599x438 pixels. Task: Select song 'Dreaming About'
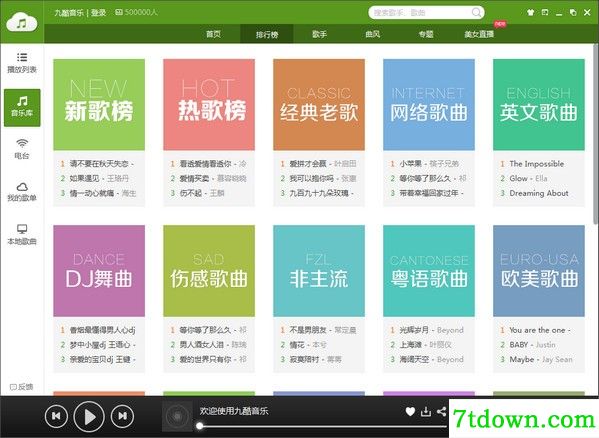pos(539,193)
